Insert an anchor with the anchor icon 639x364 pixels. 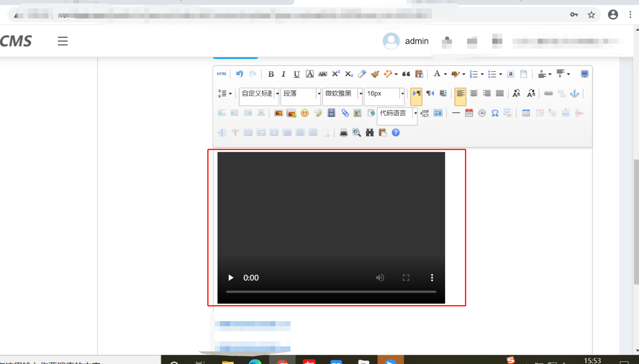pos(574,93)
